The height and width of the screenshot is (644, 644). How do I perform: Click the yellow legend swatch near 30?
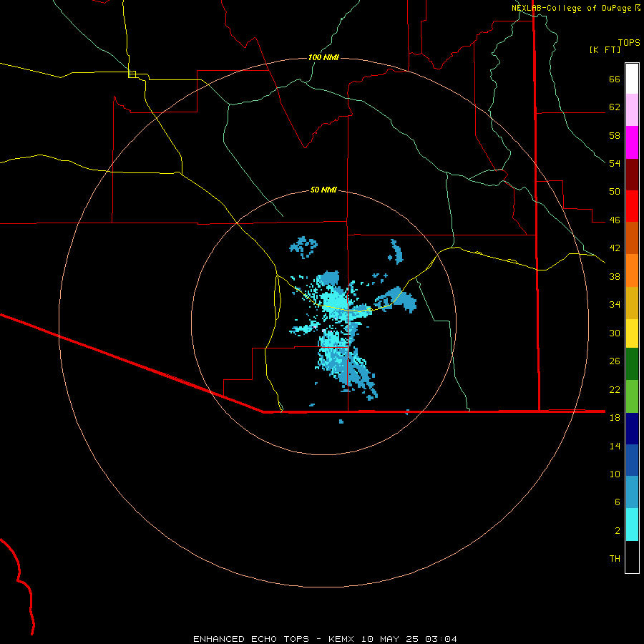[x=632, y=333]
